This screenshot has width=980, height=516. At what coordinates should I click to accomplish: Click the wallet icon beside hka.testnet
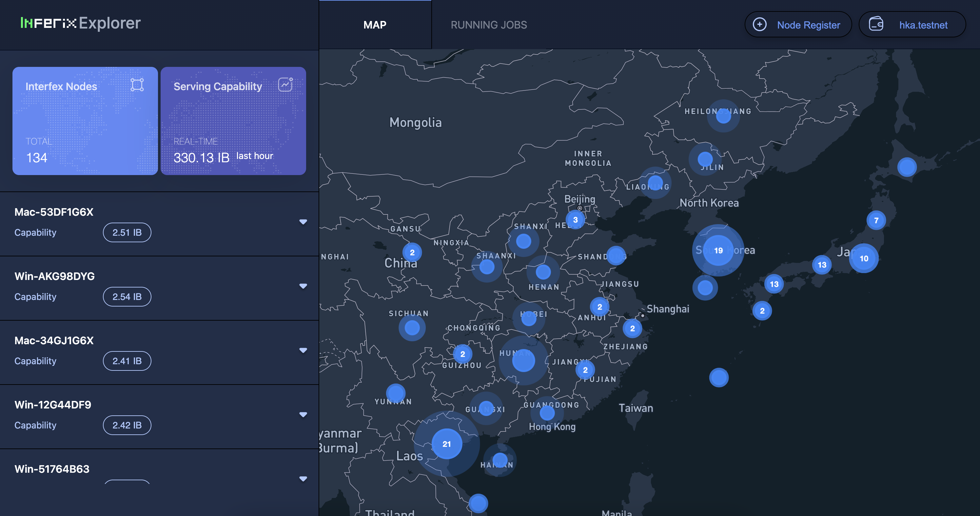click(876, 24)
